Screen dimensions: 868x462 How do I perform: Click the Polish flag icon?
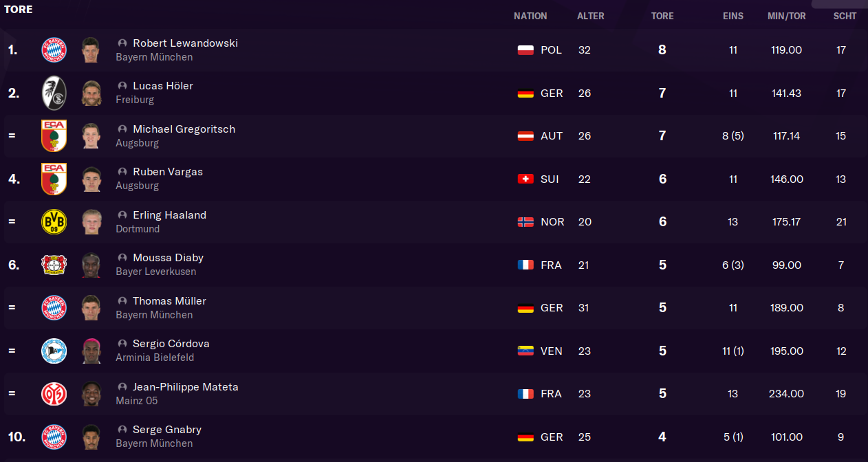coord(525,50)
